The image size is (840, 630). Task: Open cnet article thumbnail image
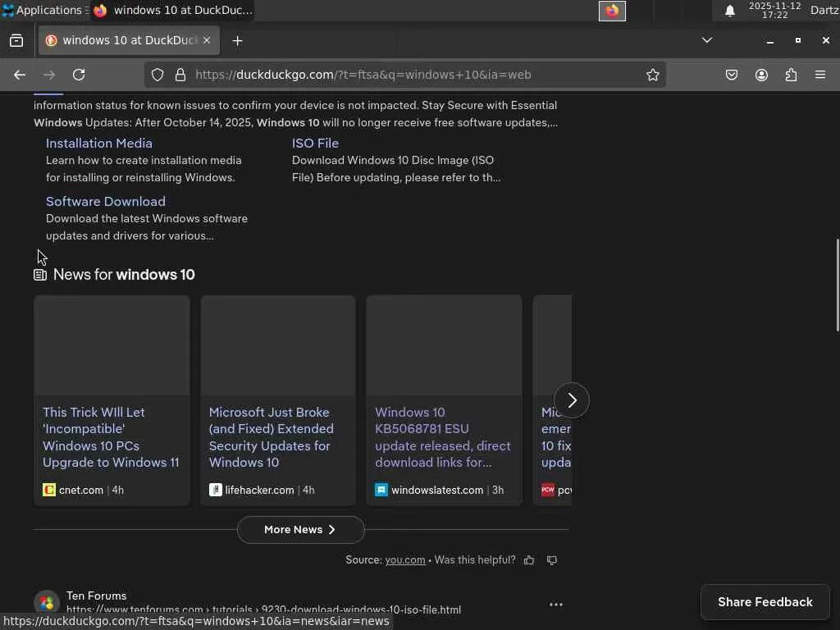pyautogui.click(x=112, y=345)
